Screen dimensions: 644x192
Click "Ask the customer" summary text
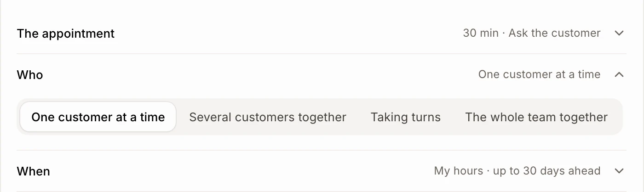pos(554,33)
